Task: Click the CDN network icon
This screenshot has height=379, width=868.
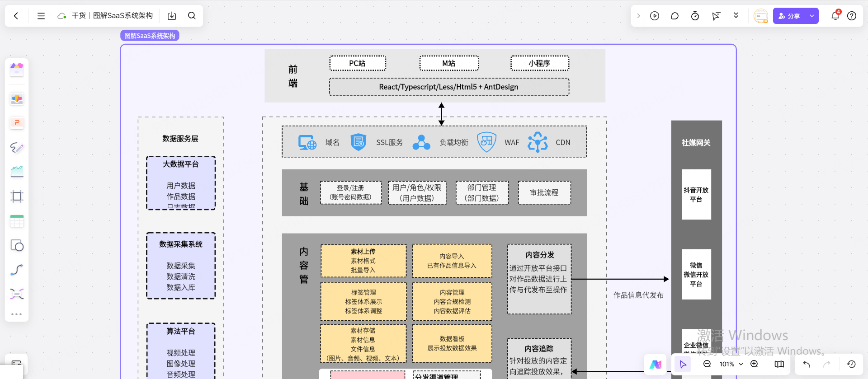Action: [x=538, y=142]
